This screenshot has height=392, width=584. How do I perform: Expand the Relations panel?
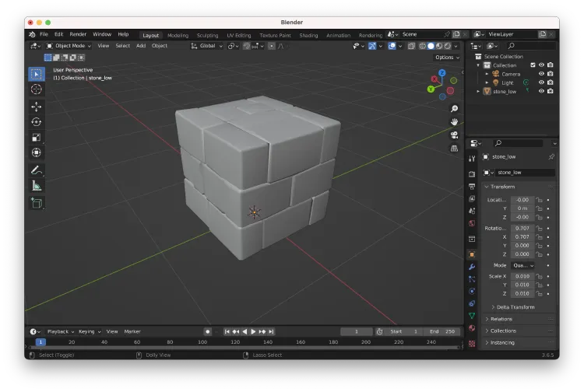501,319
